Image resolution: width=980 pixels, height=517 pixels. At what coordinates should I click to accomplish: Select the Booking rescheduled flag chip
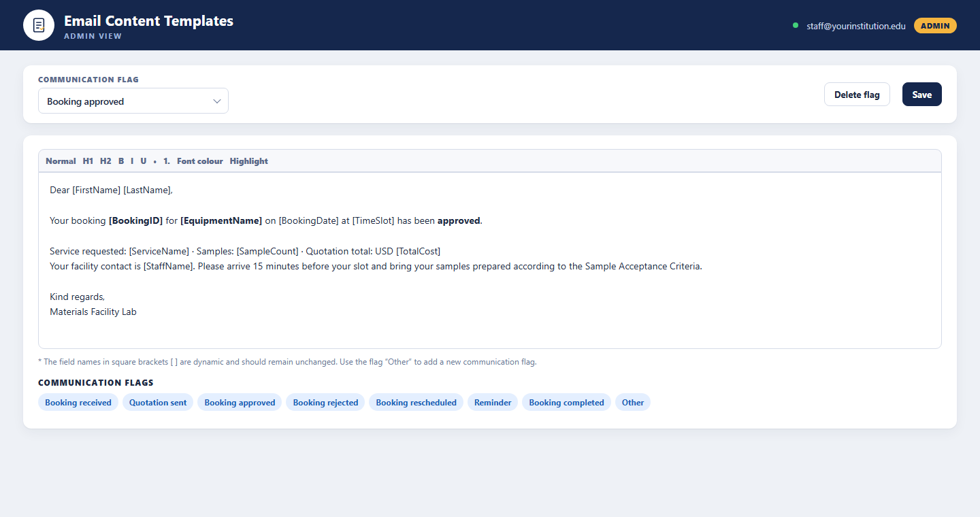point(416,402)
